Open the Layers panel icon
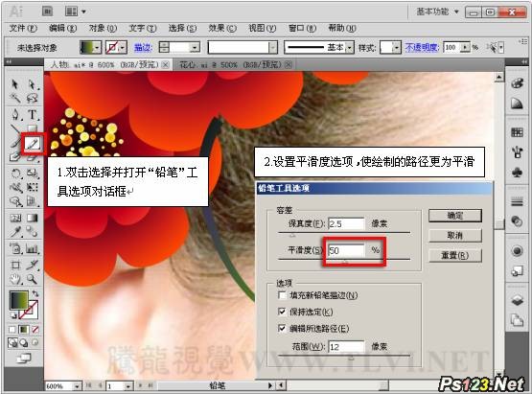The height and width of the screenshot is (394, 532). pyautogui.click(x=517, y=300)
